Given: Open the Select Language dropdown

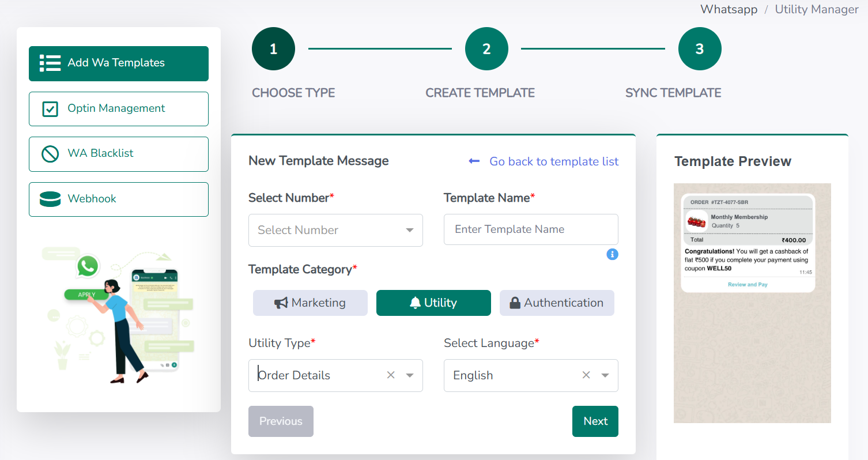Looking at the screenshot, I should [604, 375].
